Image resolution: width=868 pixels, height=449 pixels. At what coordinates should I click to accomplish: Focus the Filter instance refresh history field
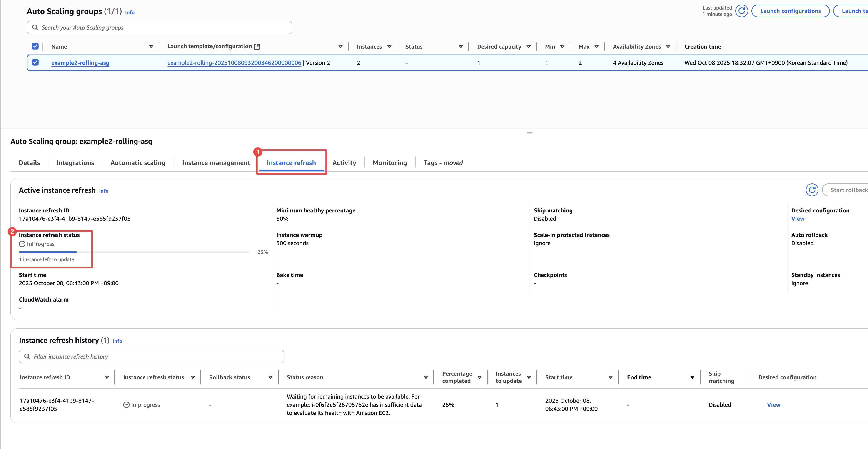point(155,356)
